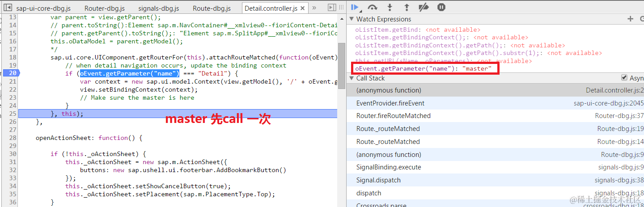Collapse the Call Stack section

(x=351, y=78)
